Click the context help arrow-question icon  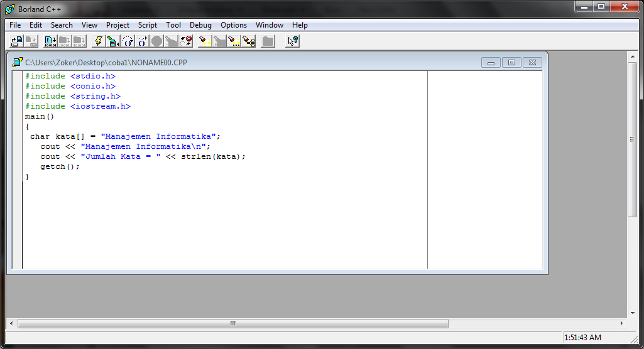(x=292, y=41)
